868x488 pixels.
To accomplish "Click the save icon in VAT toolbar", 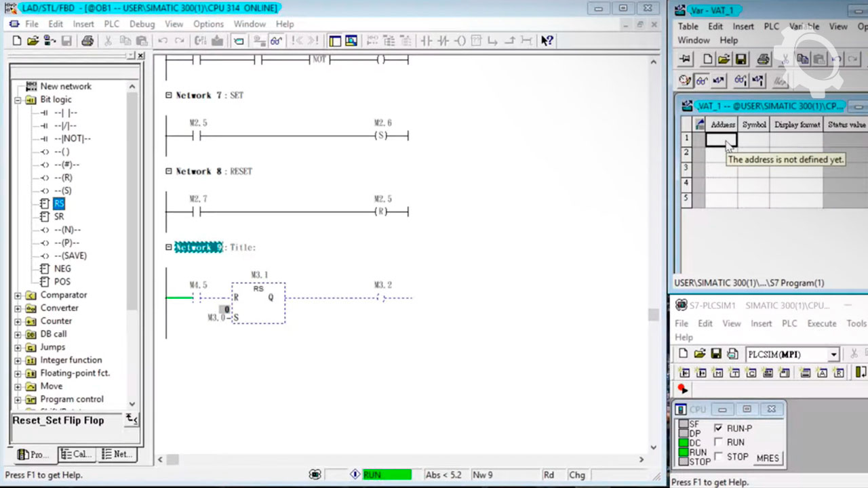I will pos(741,60).
